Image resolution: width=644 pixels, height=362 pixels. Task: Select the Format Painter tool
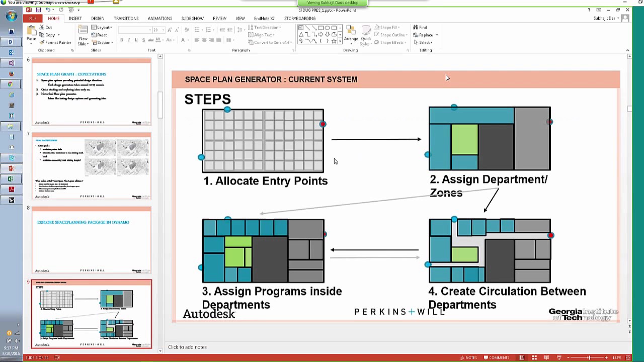(x=55, y=42)
